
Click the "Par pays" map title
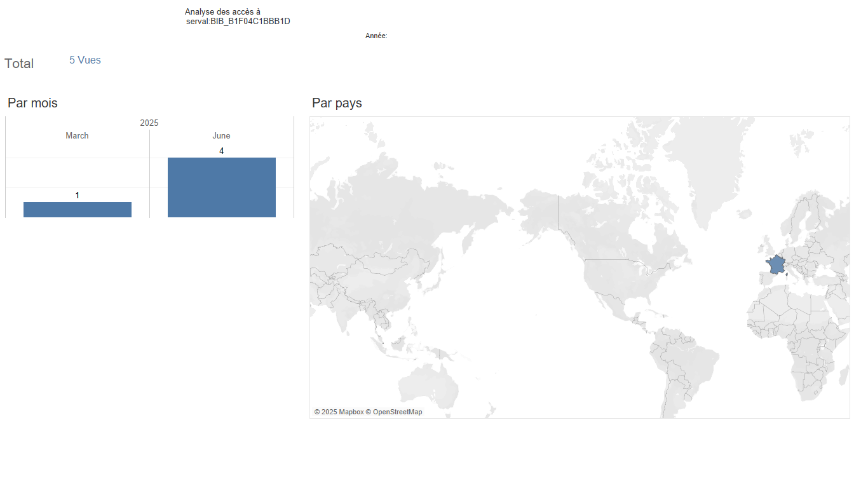(x=337, y=103)
